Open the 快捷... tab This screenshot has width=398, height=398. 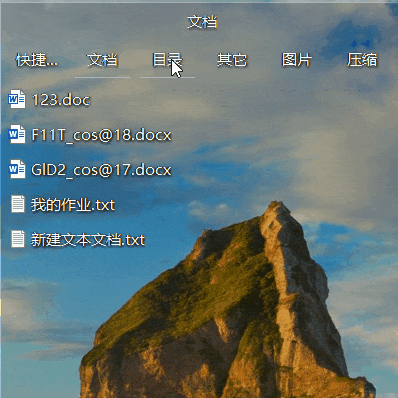(37, 60)
